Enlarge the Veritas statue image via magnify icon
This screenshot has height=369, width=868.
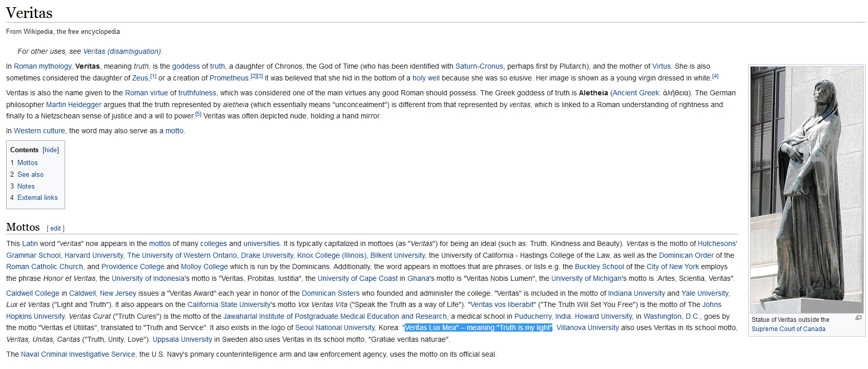pyautogui.click(x=858, y=318)
